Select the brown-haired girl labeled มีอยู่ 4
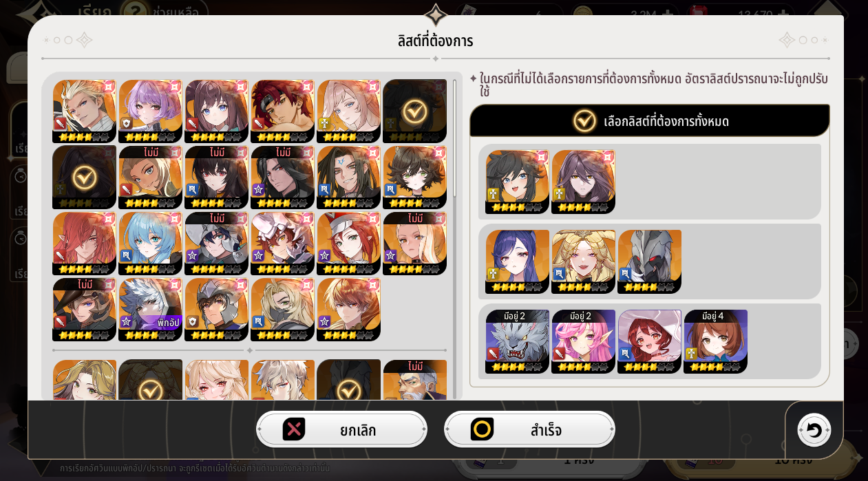The width and height of the screenshot is (868, 481). (x=715, y=341)
